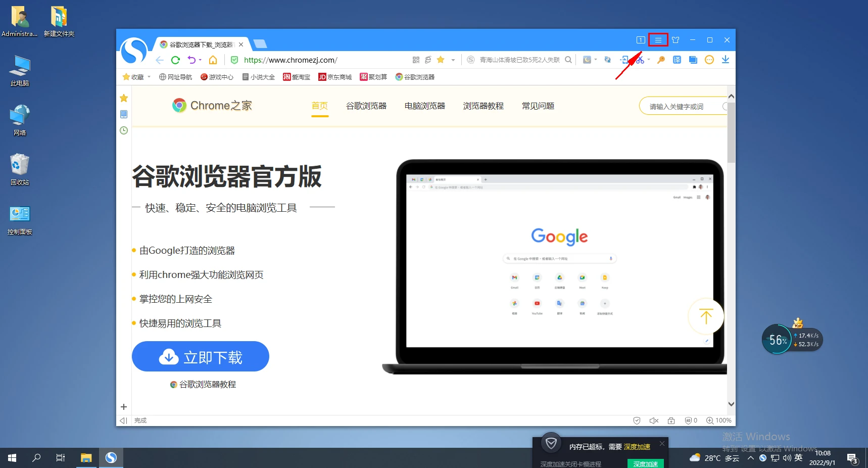Click the status bar shield icon
Screen dimensions: 868x468
(637, 420)
